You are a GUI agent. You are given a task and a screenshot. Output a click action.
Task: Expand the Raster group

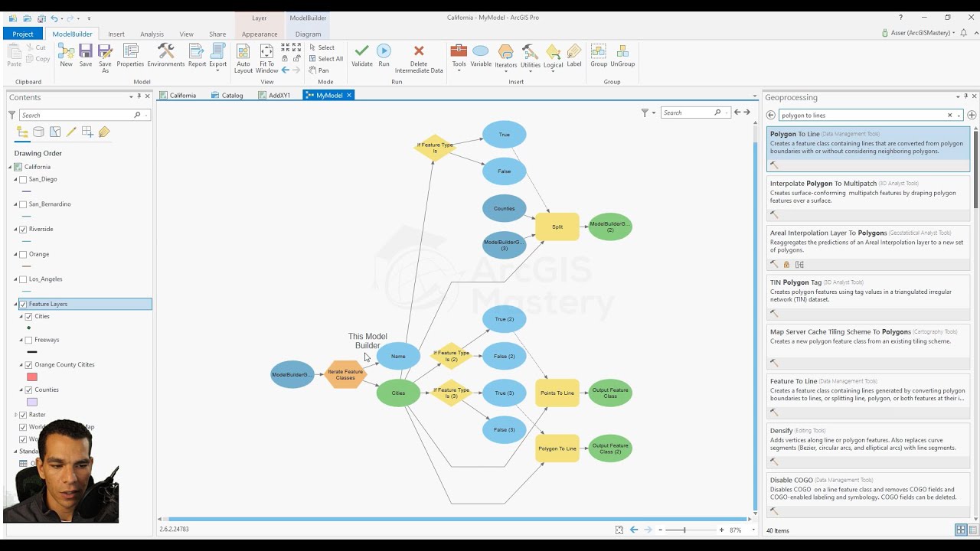tap(15, 415)
